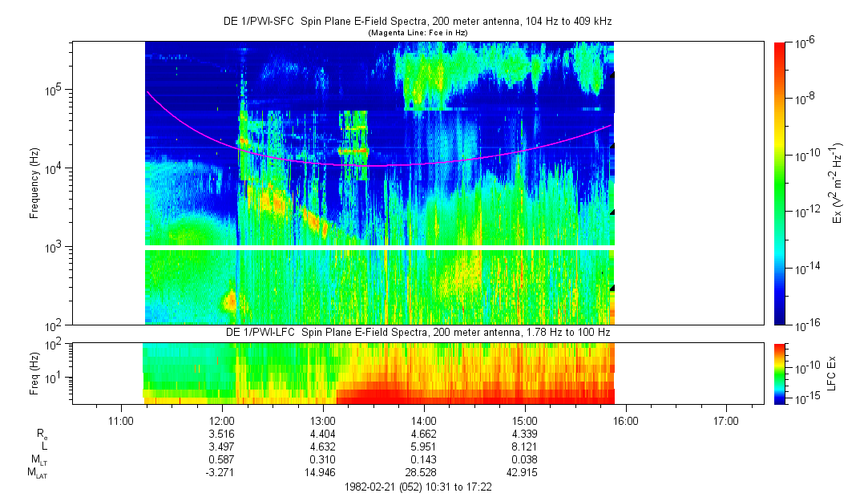Click the 11:00 time axis label

tap(121, 421)
